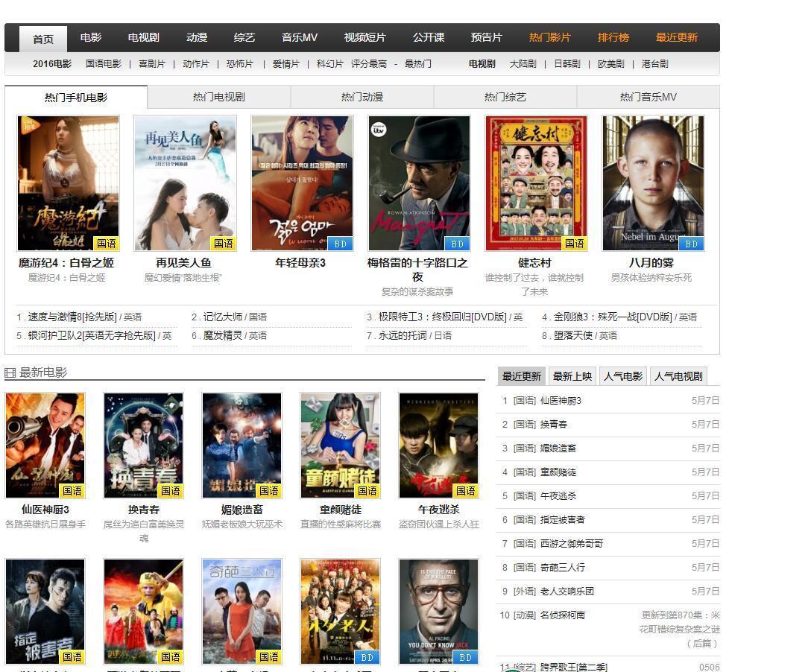Open 排行榜 in the navigation bar

tap(613, 37)
